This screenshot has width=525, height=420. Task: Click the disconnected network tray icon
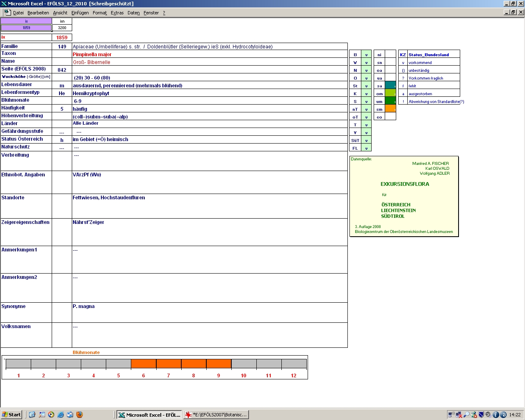(x=459, y=415)
